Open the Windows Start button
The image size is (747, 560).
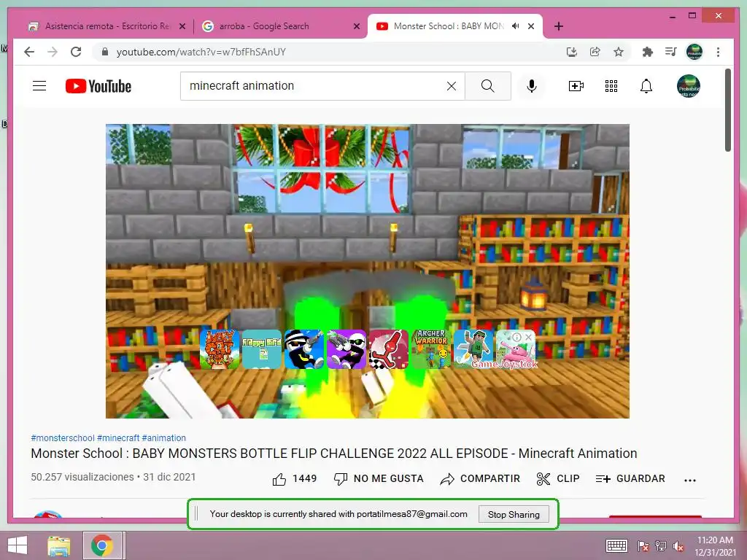click(x=18, y=545)
